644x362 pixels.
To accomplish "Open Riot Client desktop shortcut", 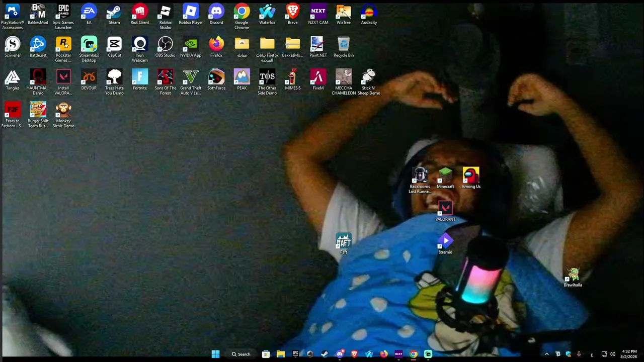I will [x=140, y=15].
